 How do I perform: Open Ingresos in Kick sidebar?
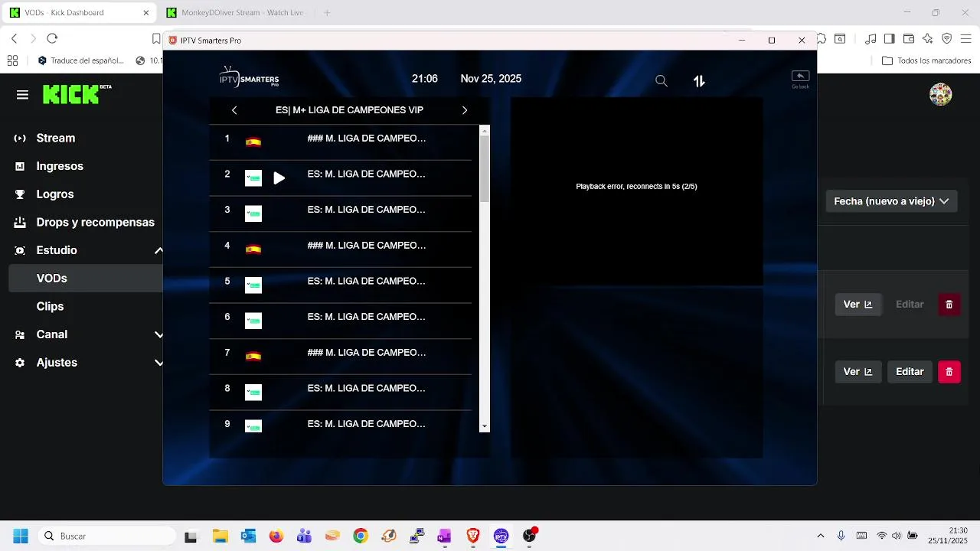60,166
